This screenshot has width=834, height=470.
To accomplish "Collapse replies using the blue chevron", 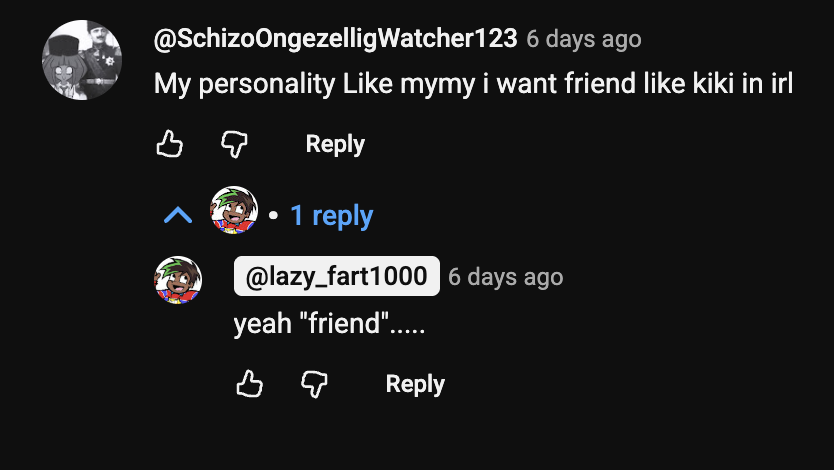I will pyautogui.click(x=178, y=215).
